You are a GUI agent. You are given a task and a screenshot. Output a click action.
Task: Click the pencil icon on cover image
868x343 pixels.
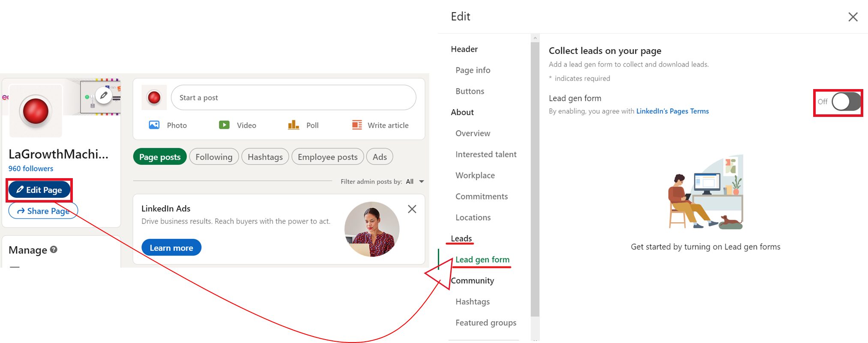click(104, 95)
